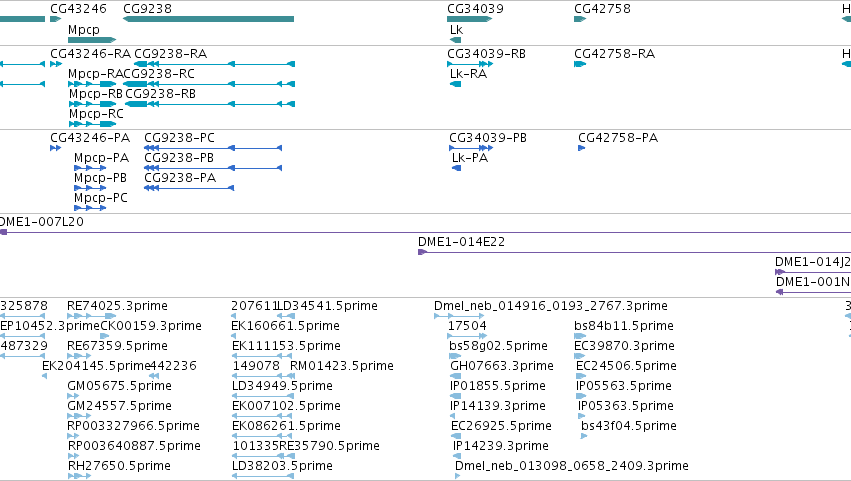The image size is (851, 481).
Task: Select the EC26925.5prime EST label
Action: pyautogui.click(x=501, y=426)
